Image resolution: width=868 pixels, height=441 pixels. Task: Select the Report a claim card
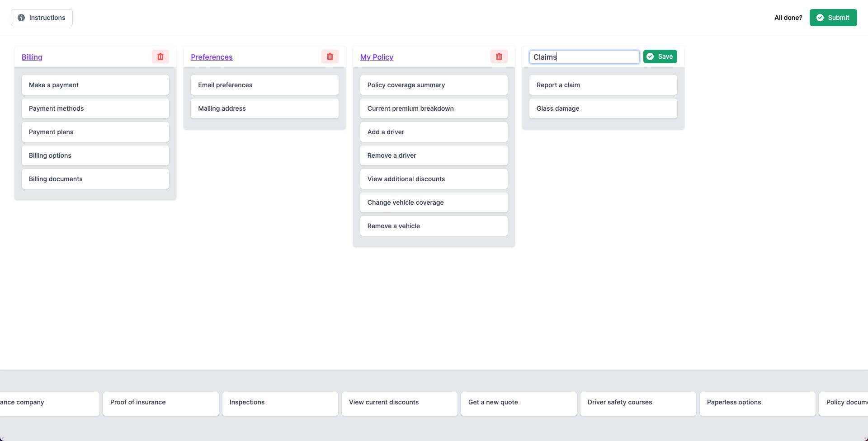click(x=603, y=84)
